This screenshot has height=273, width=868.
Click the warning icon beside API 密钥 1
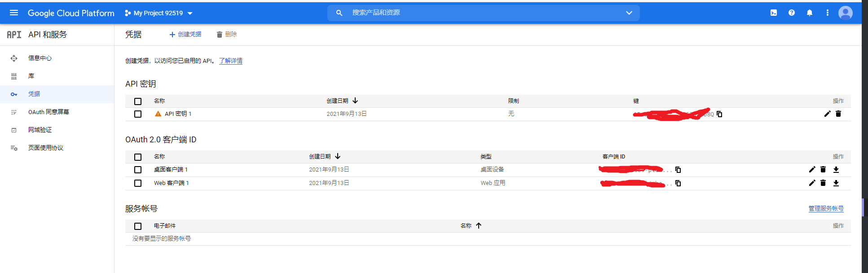click(x=158, y=114)
